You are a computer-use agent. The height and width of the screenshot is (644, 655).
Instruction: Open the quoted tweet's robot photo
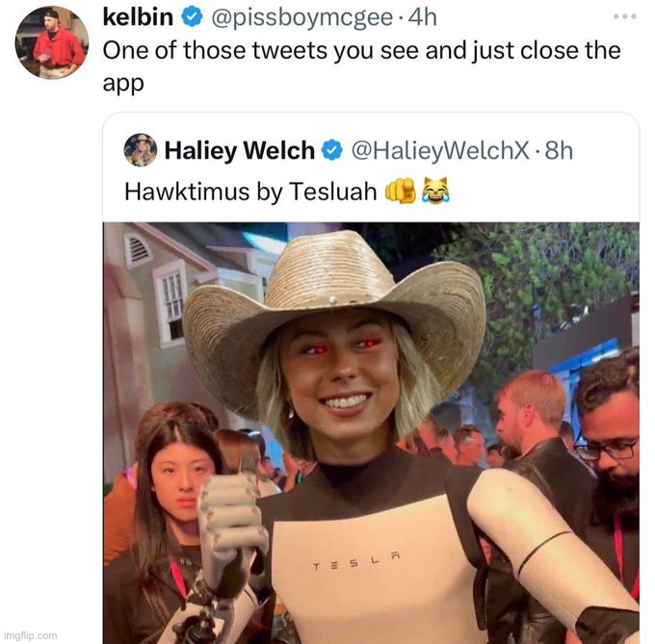(371, 433)
